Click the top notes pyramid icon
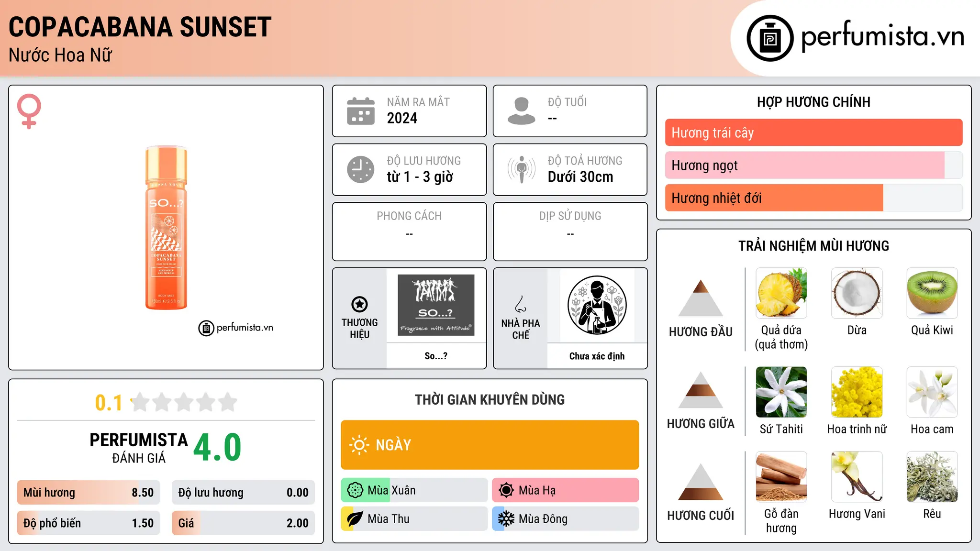This screenshot has width=980, height=551. pos(701,298)
